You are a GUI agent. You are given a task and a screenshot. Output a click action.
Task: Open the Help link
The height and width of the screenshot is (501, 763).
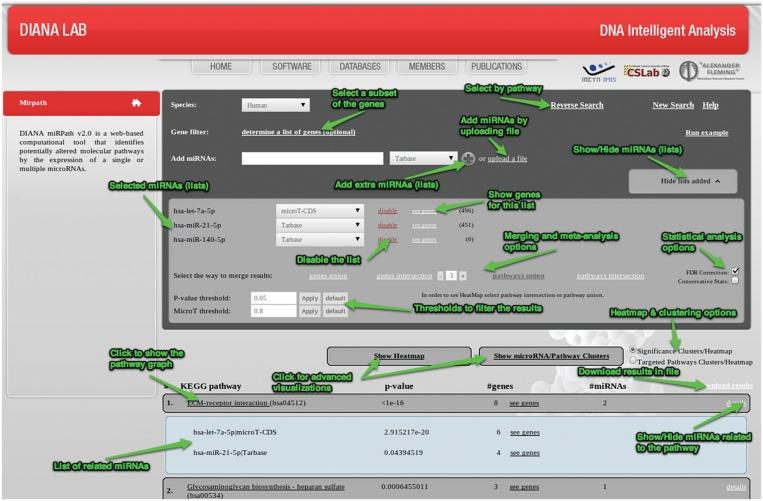pos(710,105)
